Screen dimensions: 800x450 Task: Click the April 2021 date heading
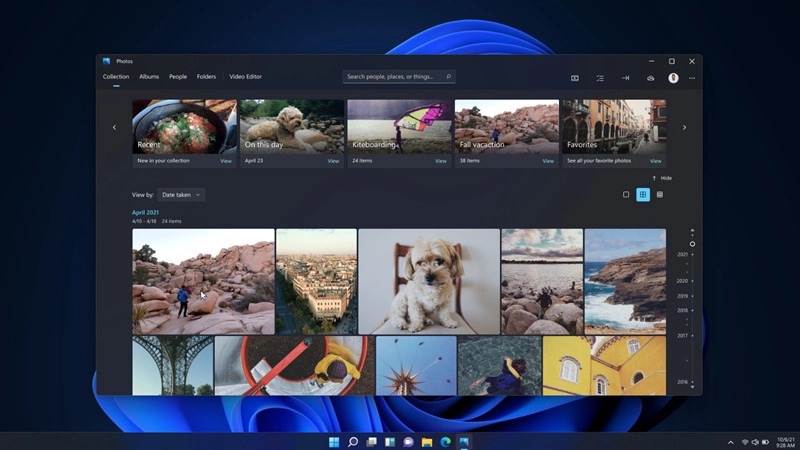click(145, 212)
